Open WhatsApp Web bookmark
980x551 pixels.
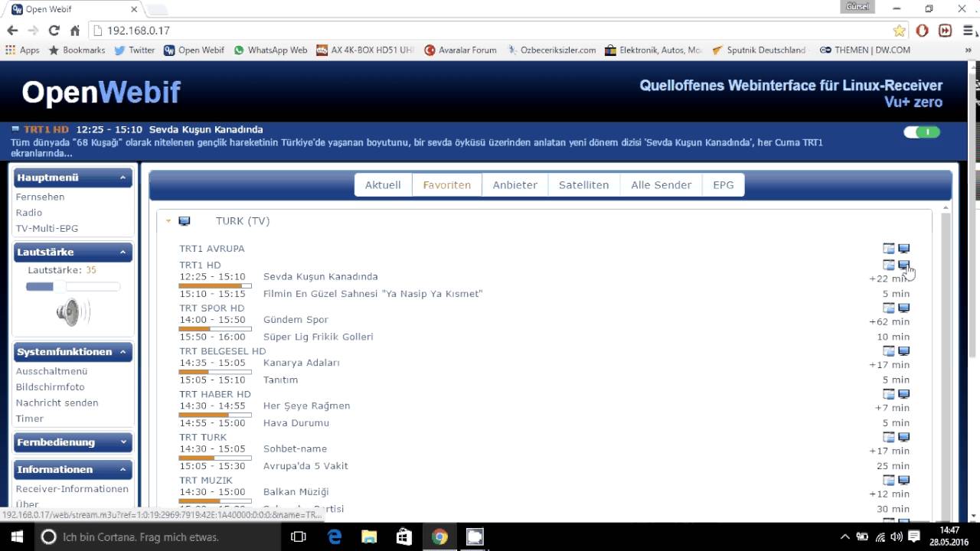[270, 50]
